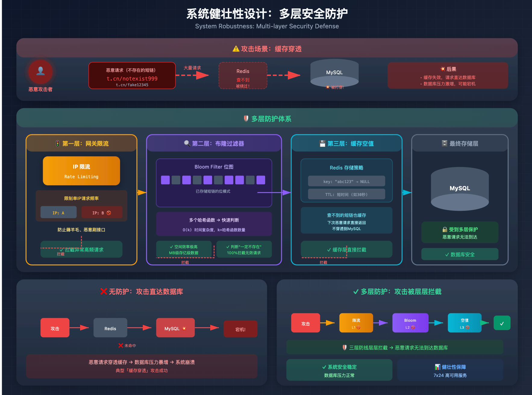Screen dimensions: 532x395
Task: Click the red 攻击 box in 无防护 flow
Action: coord(55,328)
